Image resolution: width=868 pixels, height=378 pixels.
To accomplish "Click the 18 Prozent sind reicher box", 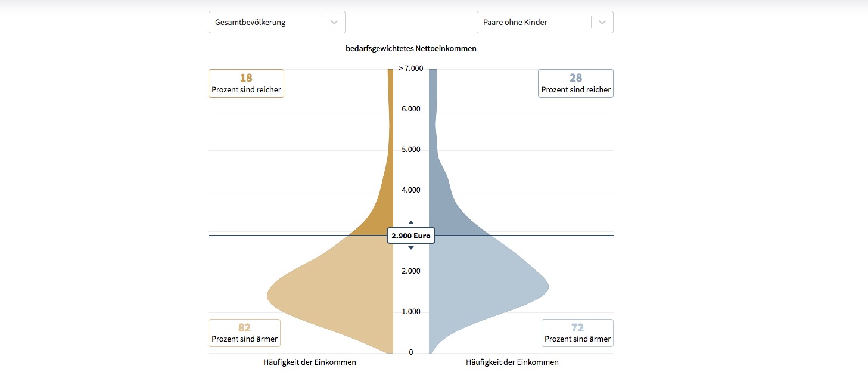I will pyautogui.click(x=246, y=83).
